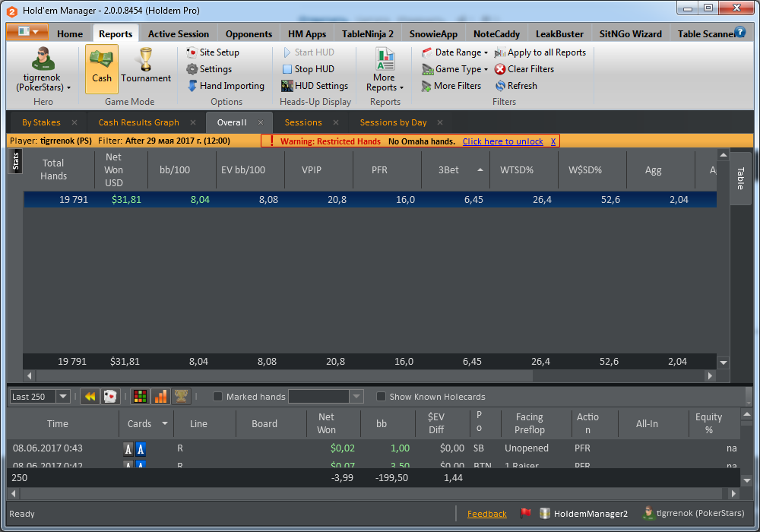The width and height of the screenshot is (760, 532).
Task: Open Hand Importing options
Action: 226,86
